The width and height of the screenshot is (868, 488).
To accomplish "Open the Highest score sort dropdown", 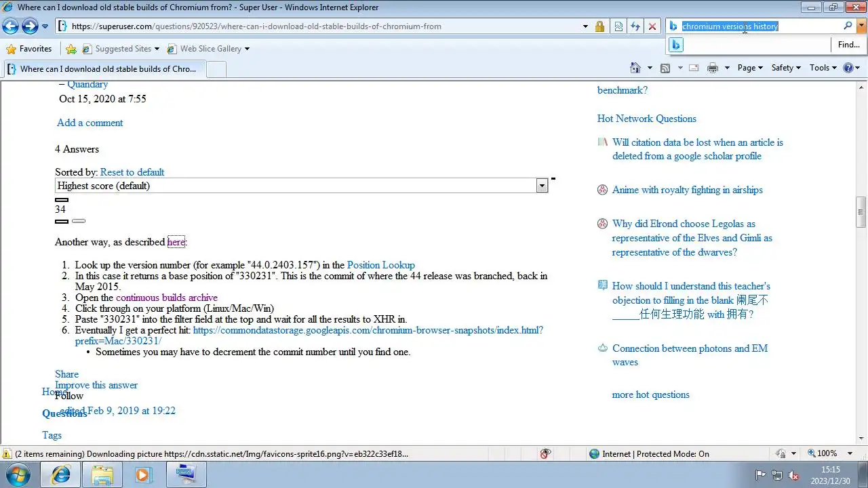I will [301, 186].
